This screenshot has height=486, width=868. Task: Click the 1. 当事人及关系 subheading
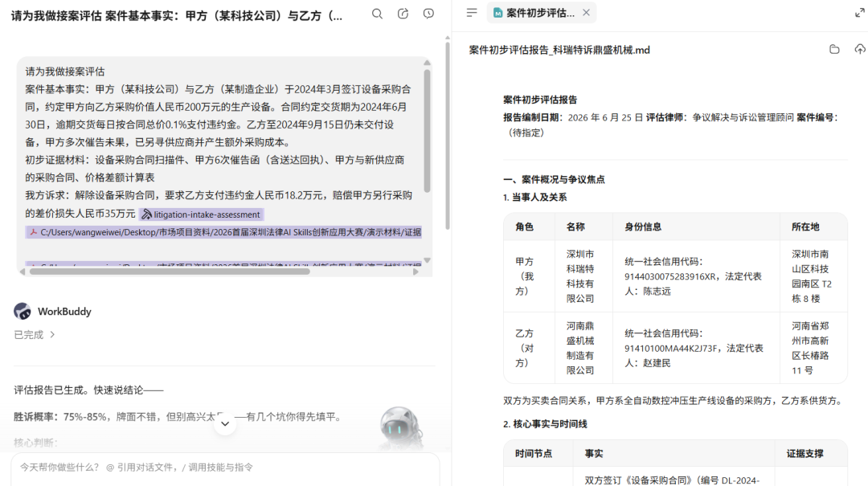tap(534, 197)
